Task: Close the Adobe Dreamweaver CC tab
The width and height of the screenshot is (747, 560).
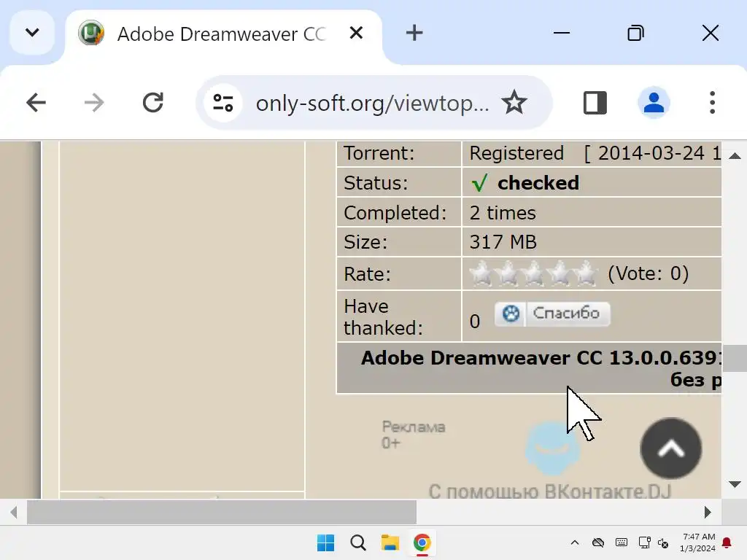Action: (356, 33)
